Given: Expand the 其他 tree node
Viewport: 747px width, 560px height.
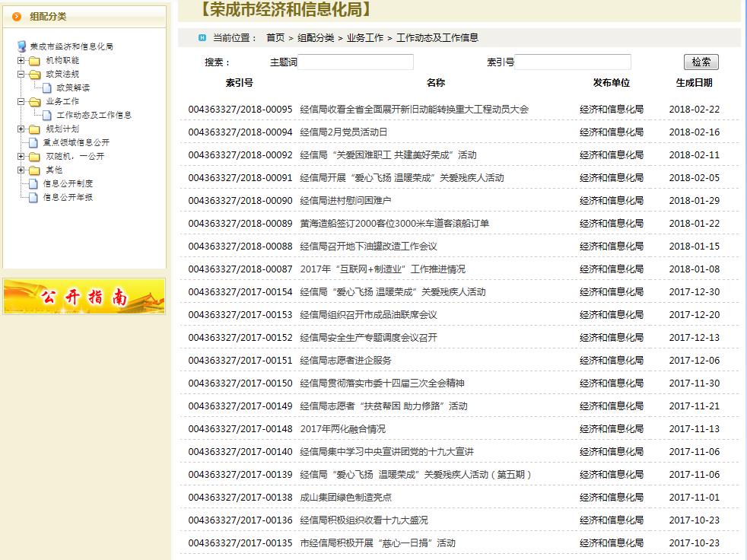Looking at the screenshot, I should click(x=21, y=170).
